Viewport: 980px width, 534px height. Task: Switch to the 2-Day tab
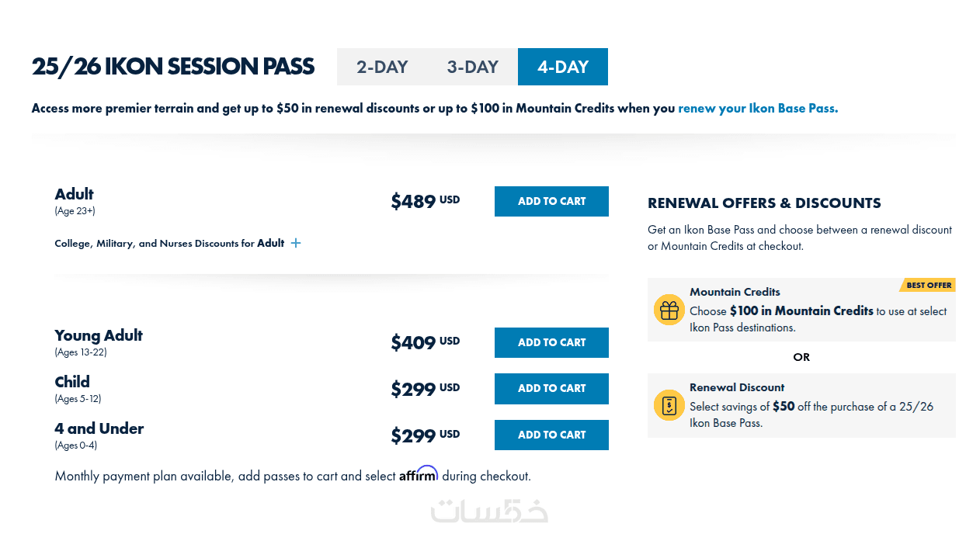(x=382, y=67)
